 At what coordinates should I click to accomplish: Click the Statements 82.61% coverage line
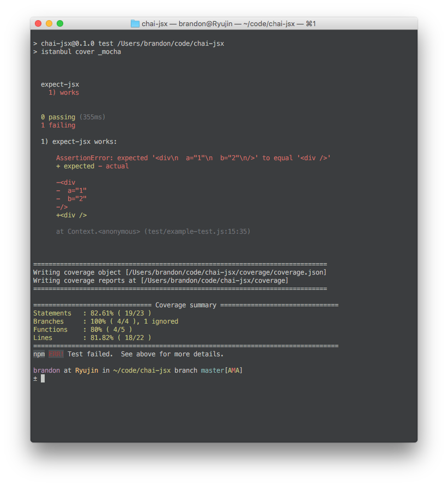92,313
